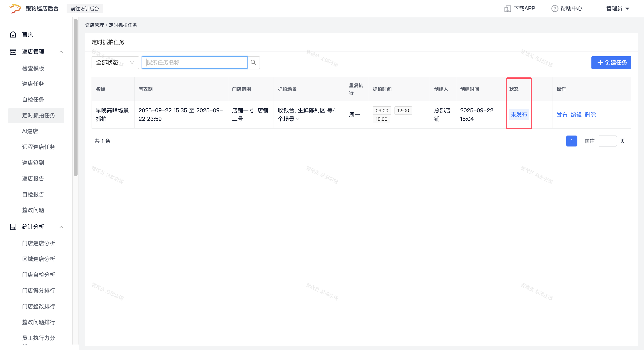This screenshot has height=350, width=644.
Task: Click the 下载APP phone icon
Action: click(x=507, y=9)
